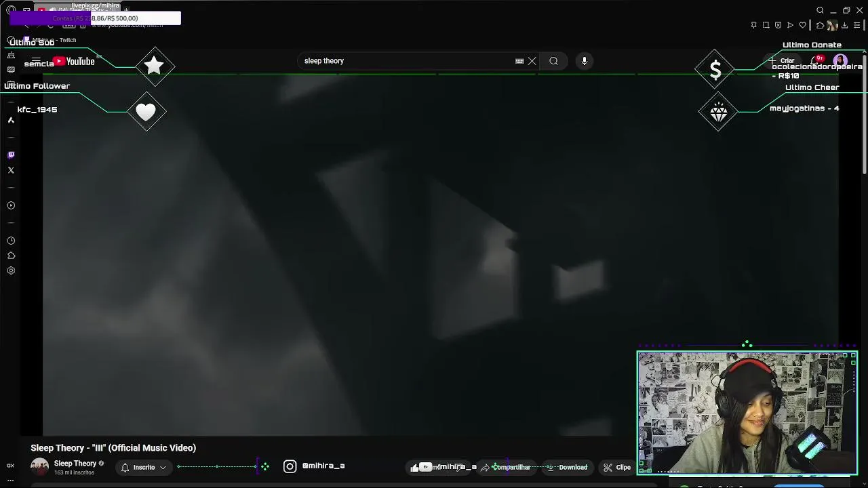Open sidebar extensions cube

11,256
